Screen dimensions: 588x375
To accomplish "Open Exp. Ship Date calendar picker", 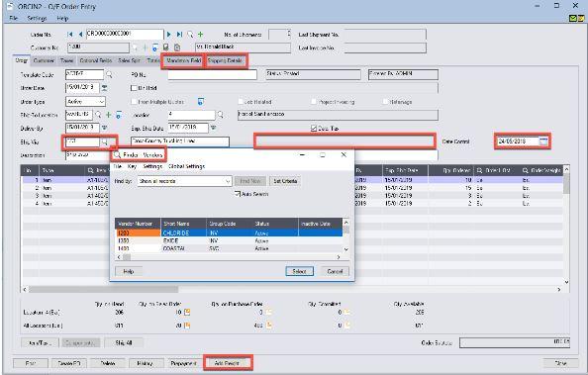I will (213, 128).
